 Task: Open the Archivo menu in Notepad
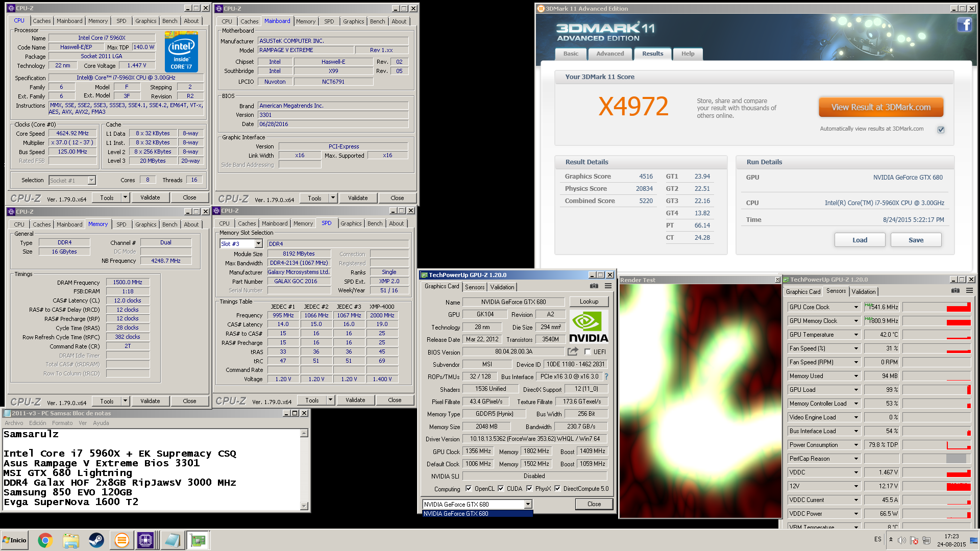click(x=14, y=423)
